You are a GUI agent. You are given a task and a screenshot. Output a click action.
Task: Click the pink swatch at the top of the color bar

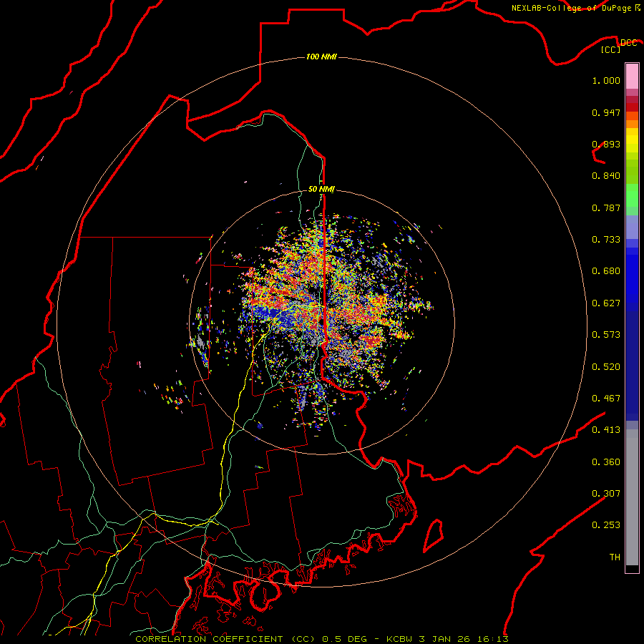pos(632,77)
